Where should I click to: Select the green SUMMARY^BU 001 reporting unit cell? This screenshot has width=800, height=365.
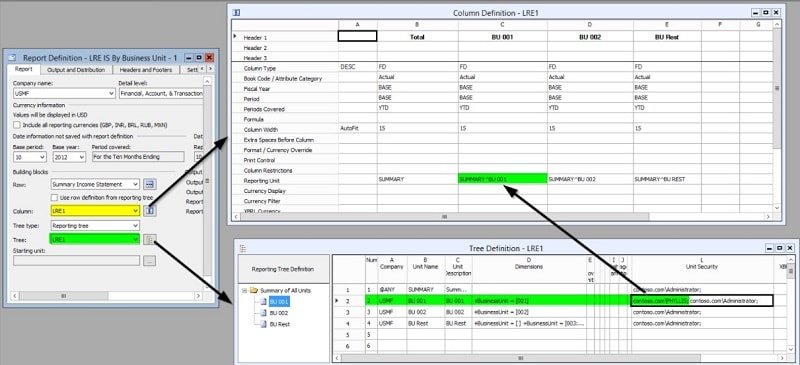click(x=503, y=180)
